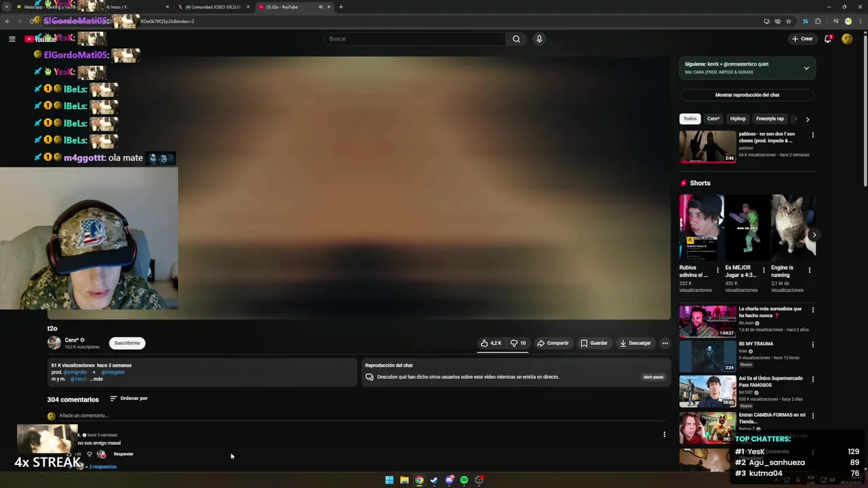Open Discord from the taskbar
The image size is (868, 488).
449,480
